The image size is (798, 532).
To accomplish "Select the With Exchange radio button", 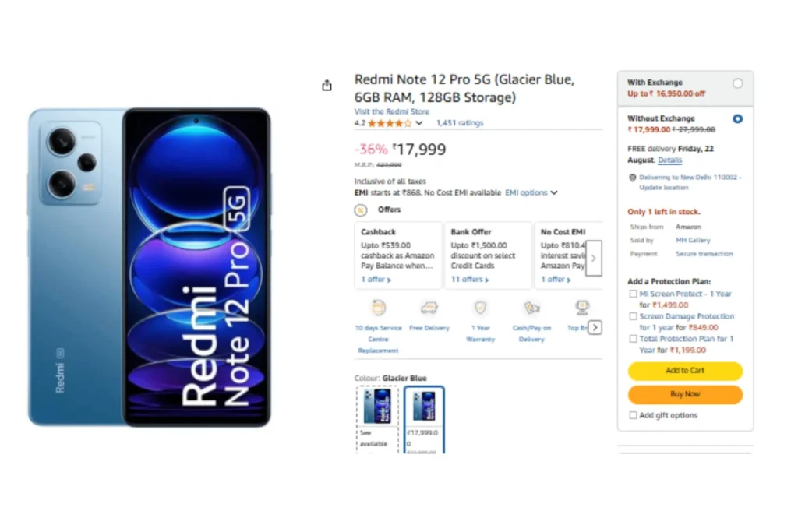I will coord(737,83).
